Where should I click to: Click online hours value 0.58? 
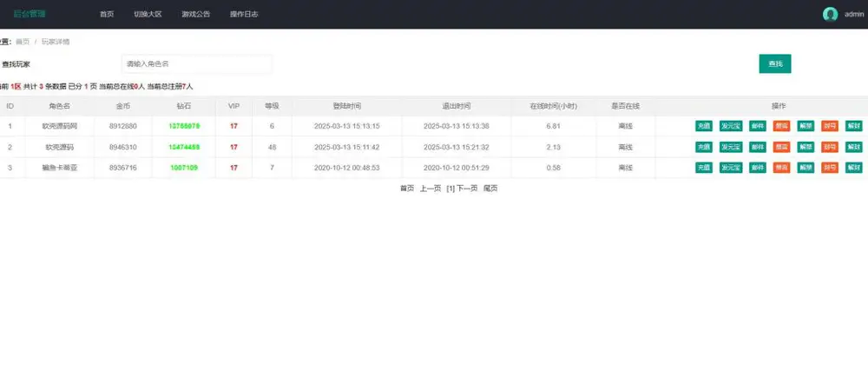553,168
